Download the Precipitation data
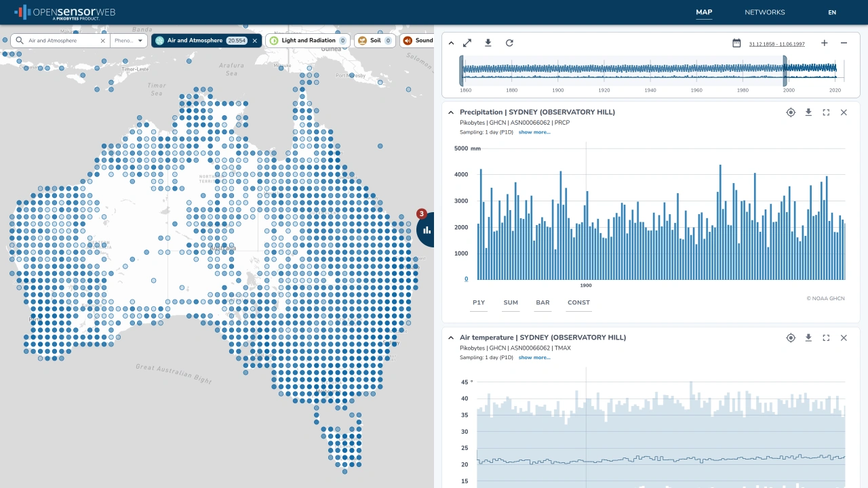This screenshot has width=868, height=488. [x=808, y=113]
